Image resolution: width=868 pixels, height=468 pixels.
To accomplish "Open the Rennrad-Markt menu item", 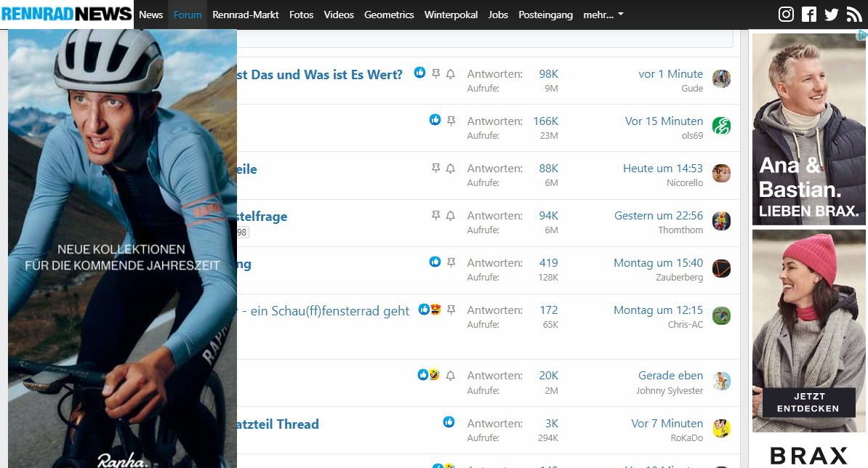I will point(246,15).
